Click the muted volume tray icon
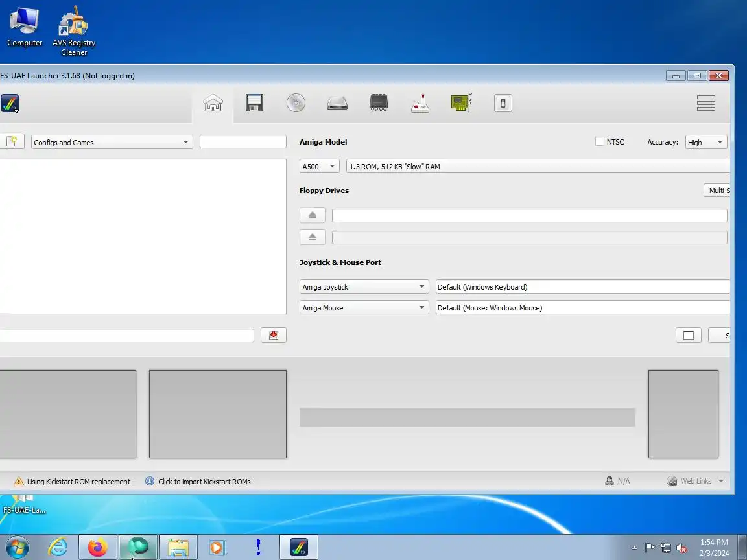 682,548
